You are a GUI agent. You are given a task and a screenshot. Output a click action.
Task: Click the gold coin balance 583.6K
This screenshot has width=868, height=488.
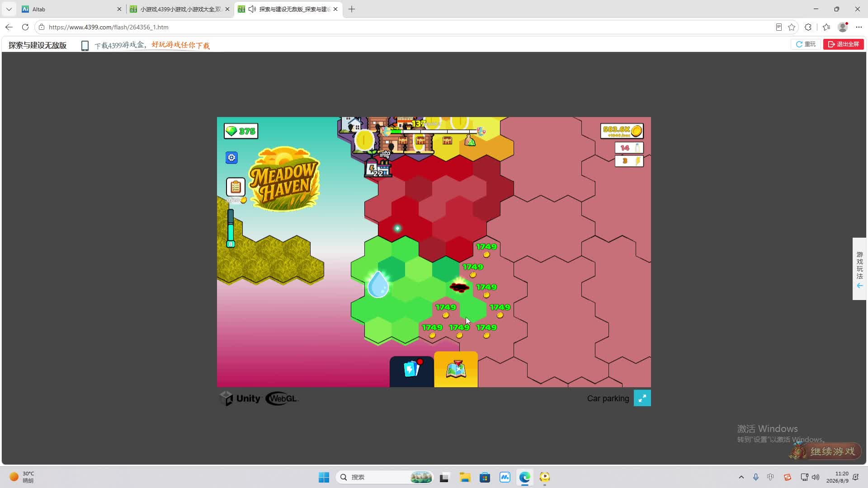622,131
